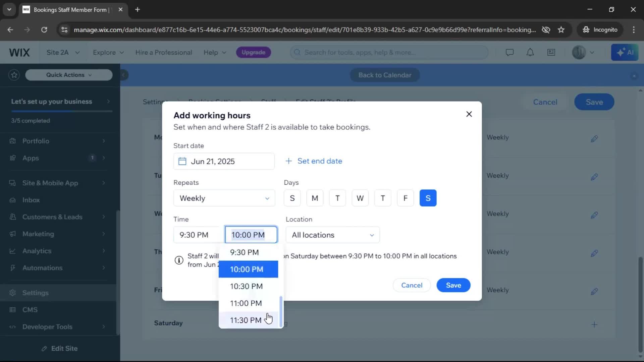Image resolution: width=644 pixels, height=362 pixels.
Task: Click the 10:00 PM end time field
Action: point(251,235)
